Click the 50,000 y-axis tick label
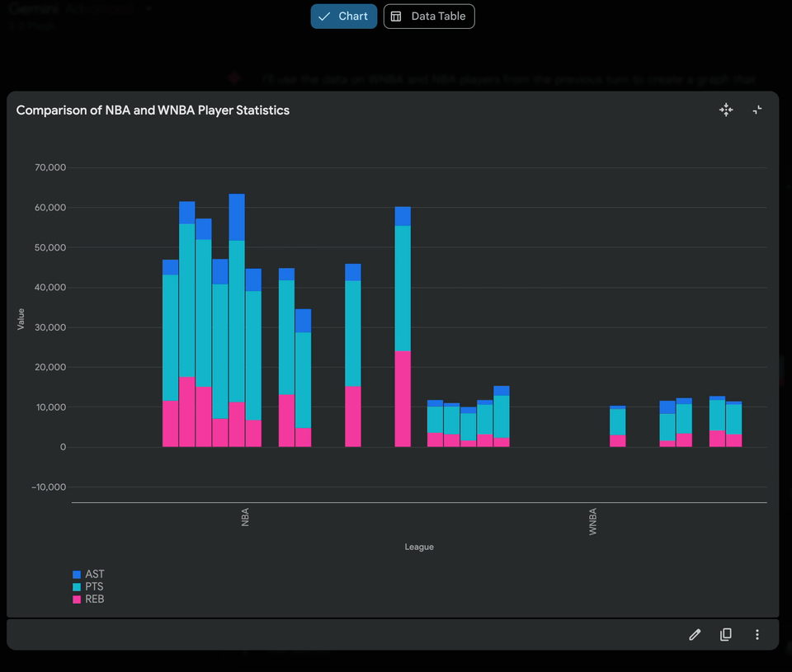 pyautogui.click(x=50, y=247)
